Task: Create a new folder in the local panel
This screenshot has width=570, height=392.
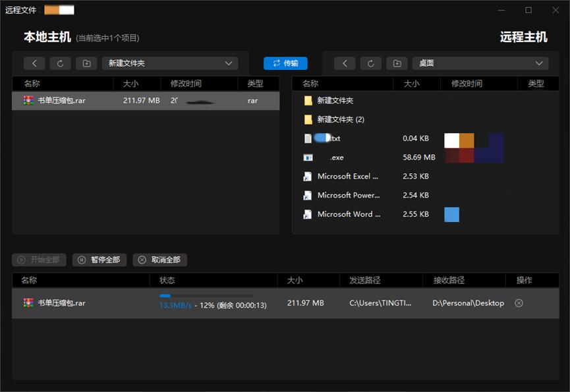Action: pos(86,63)
